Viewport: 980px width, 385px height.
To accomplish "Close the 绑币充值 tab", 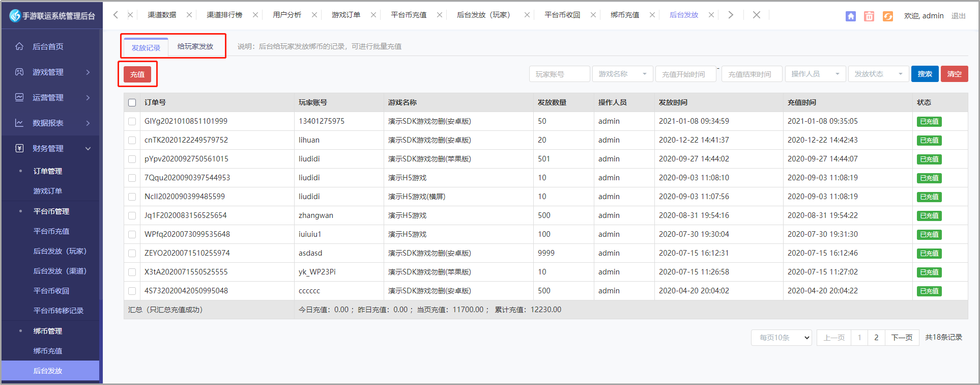I will [x=652, y=15].
